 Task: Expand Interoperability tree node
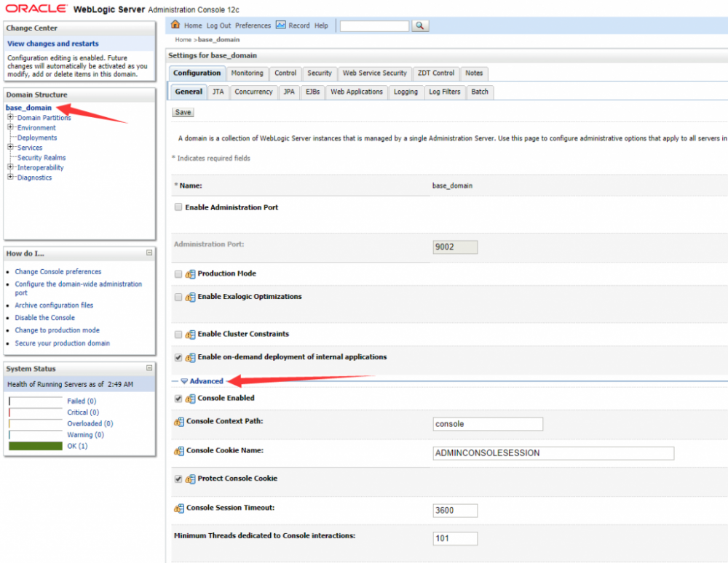(10, 167)
